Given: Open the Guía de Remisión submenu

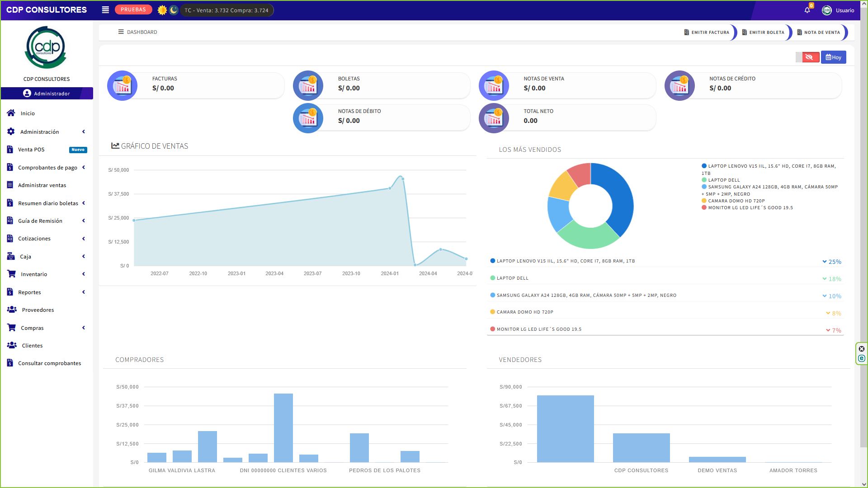Looking at the screenshot, I should [40, 221].
